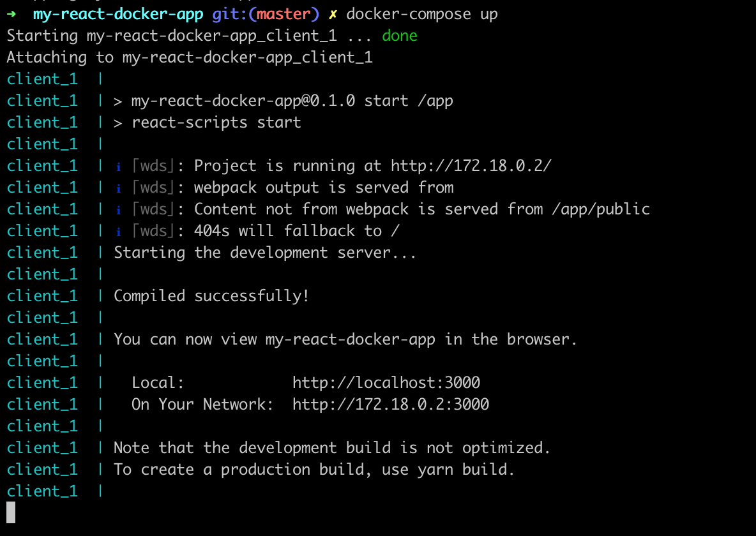Screen dimensions: 756x536
Task: Open the http://172.18.0.2:3000 network link
Action: pyautogui.click(x=391, y=405)
